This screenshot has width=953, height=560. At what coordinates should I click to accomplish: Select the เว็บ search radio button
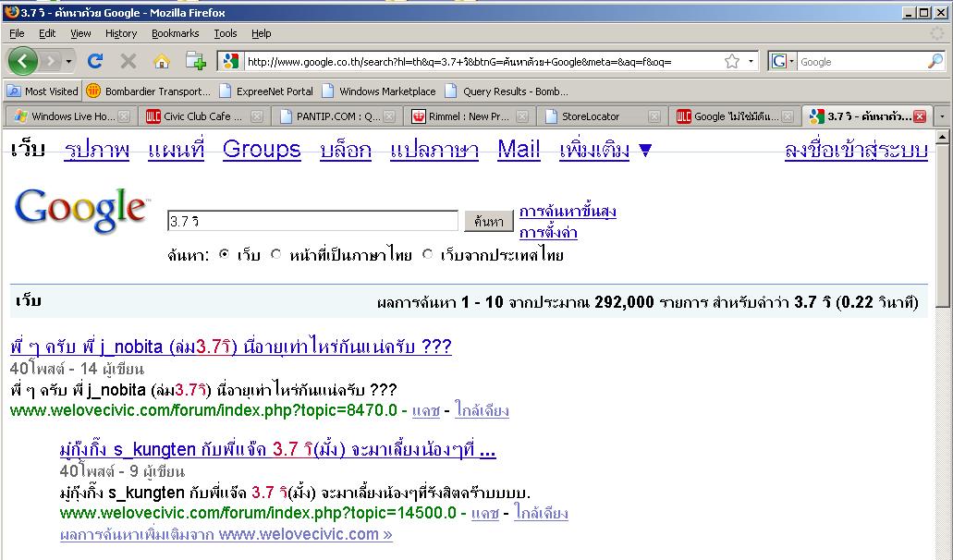224,255
